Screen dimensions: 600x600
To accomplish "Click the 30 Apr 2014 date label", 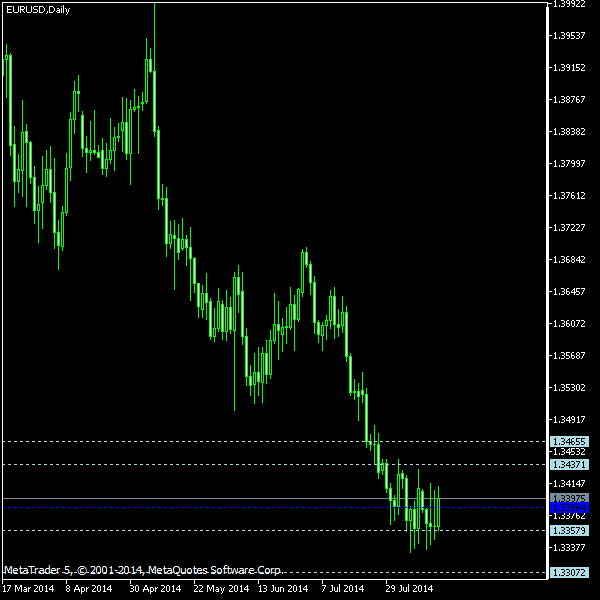I will [155, 589].
